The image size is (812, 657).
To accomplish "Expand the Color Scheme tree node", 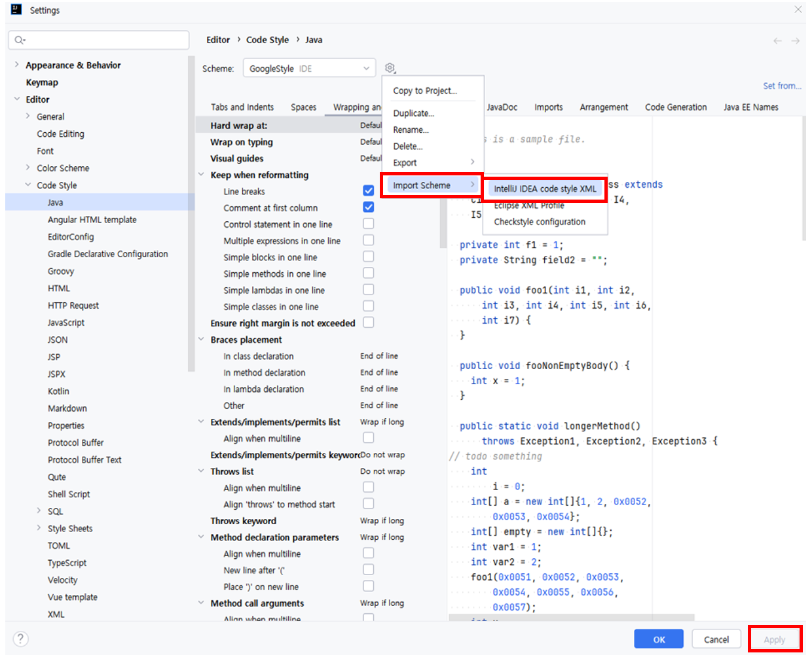I will pos(28,168).
